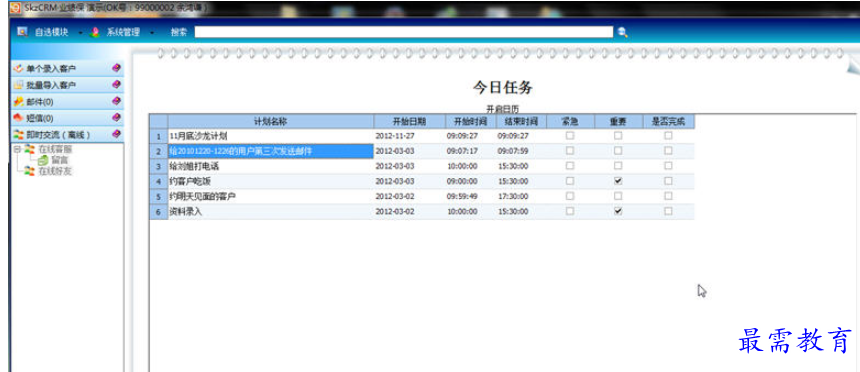Check 重要 for 11月底沙龙计划
The width and height of the screenshot is (860, 372).
pyautogui.click(x=618, y=136)
